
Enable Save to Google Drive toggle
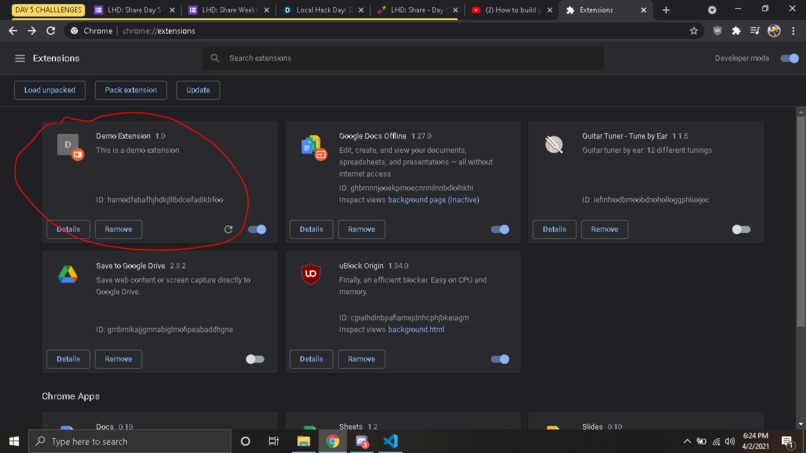[255, 359]
